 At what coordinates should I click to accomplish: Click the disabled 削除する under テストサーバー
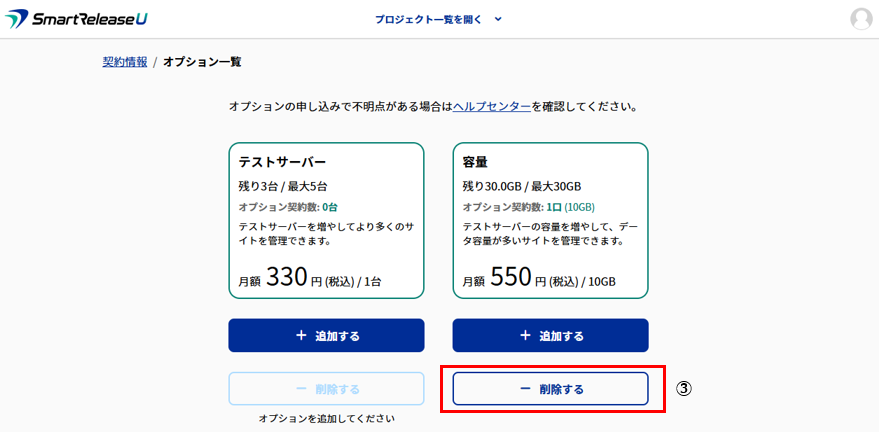point(326,389)
